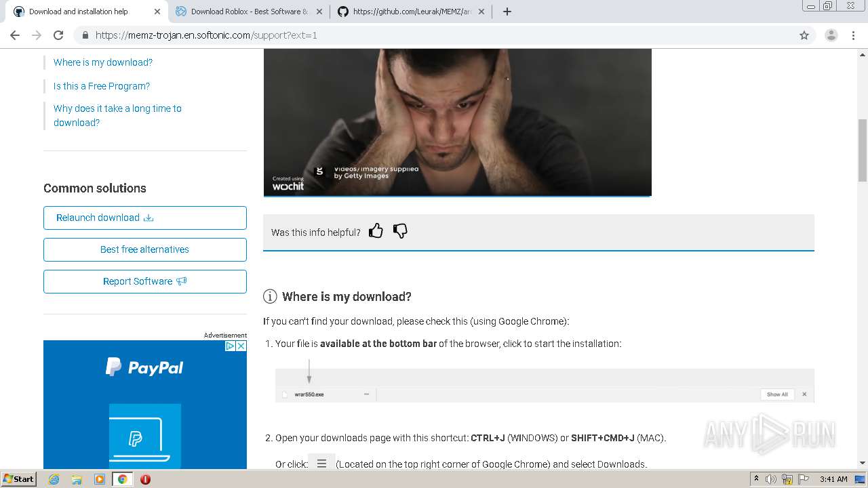The width and height of the screenshot is (868, 488).
Task: Open 'Where is my download?' sidebar link
Action: click(103, 62)
